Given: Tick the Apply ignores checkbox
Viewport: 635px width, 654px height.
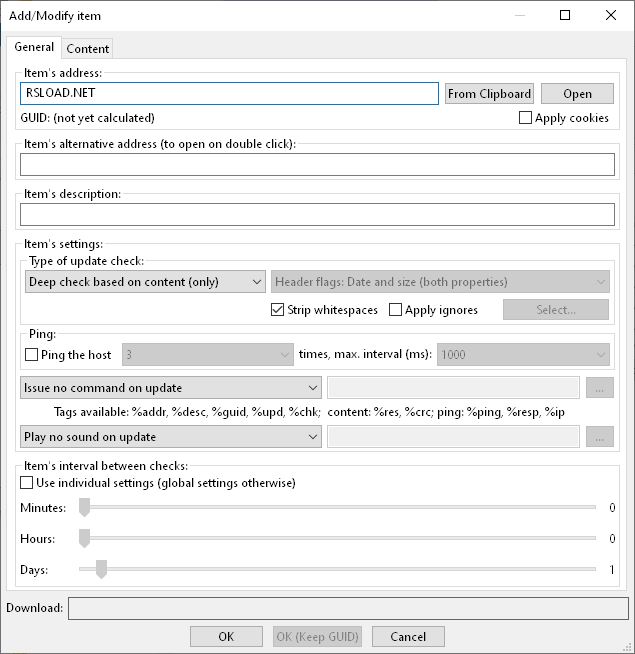Looking at the screenshot, I should point(396,310).
